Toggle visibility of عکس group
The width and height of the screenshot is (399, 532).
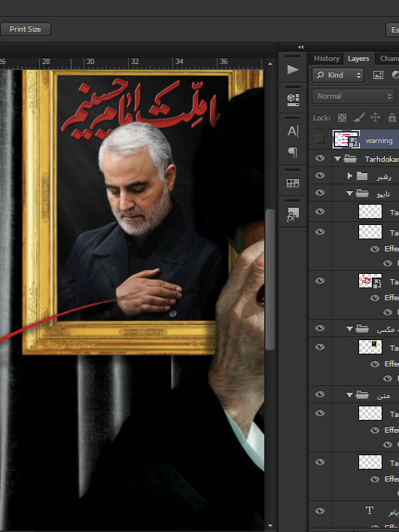(x=319, y=328)
